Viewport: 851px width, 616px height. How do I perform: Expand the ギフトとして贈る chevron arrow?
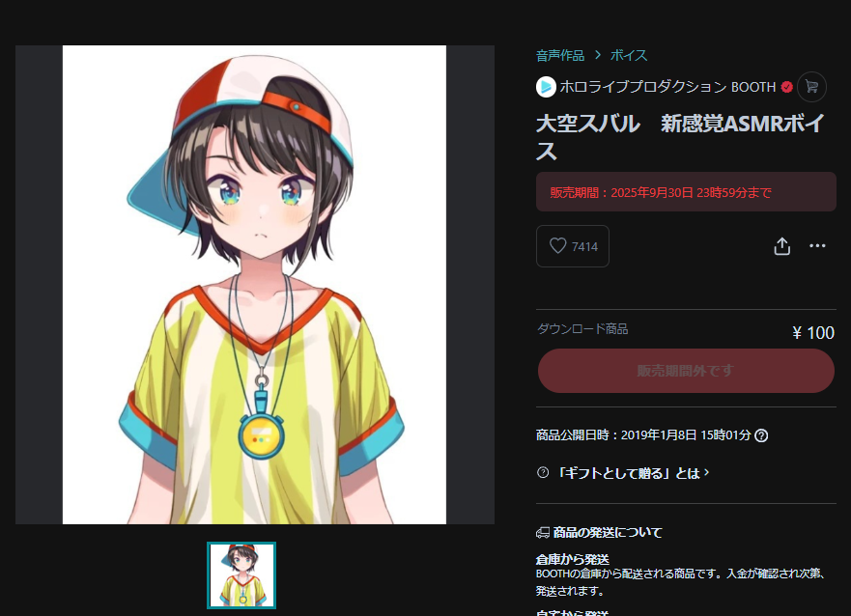(x=707, y=472)
